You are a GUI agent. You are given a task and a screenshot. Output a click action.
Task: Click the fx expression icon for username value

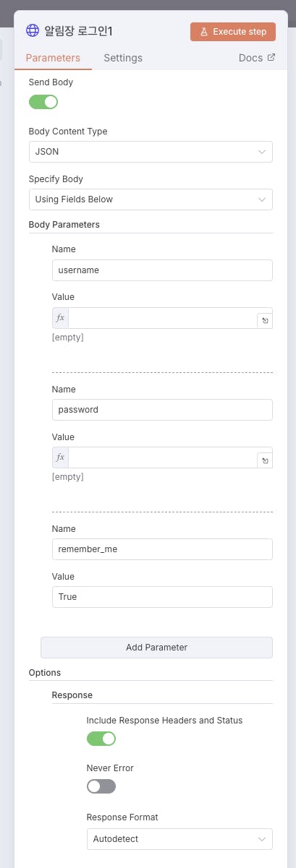tap(61, 318)
